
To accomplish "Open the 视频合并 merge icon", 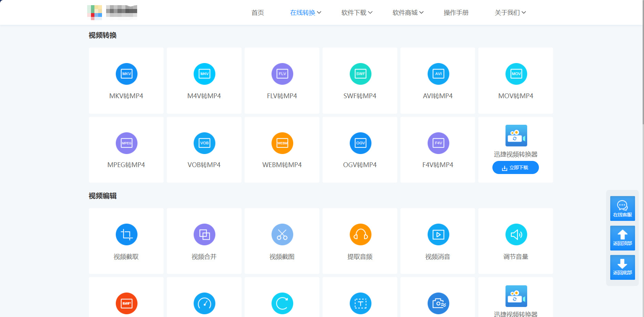I will click(204, 235).
